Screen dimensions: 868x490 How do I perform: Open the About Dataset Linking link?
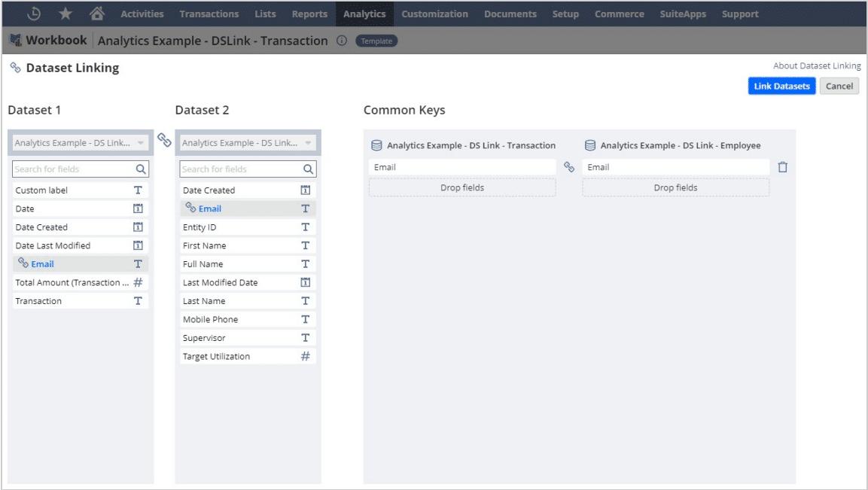click(x=817, y=66)
